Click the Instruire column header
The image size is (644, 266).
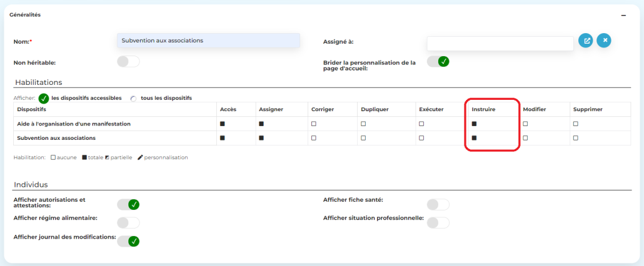pyautogui.click(x=483, y=109)
